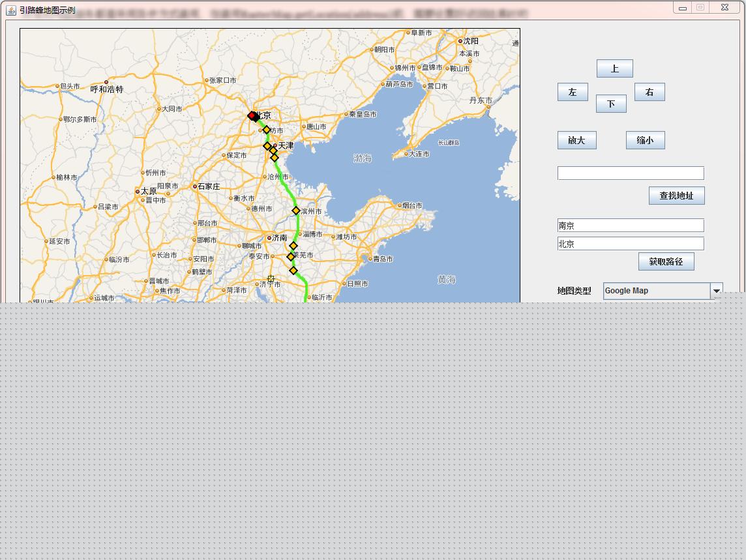Zoom in using the 放大 button
Viewport: 746px width, 560px height.
pyautogui.click(x=576, y=140)
